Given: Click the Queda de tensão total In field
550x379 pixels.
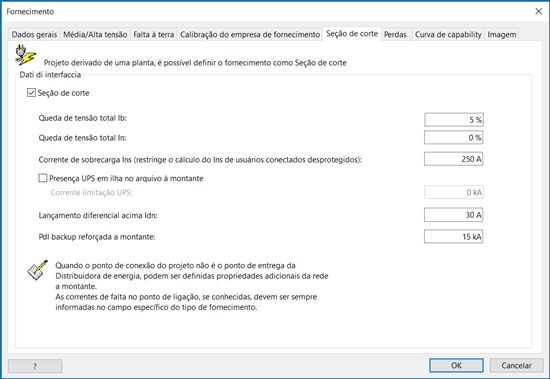Looking at the screenshot, I should [x=454, y=138].
